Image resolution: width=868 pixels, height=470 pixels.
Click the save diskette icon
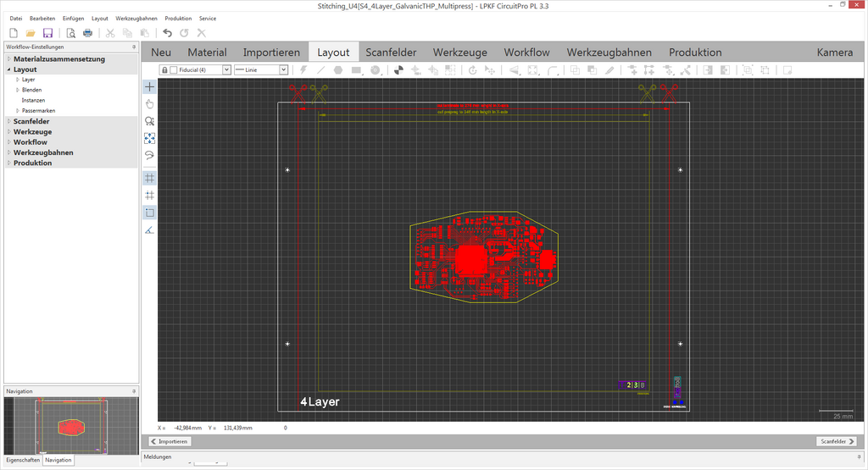48,33
